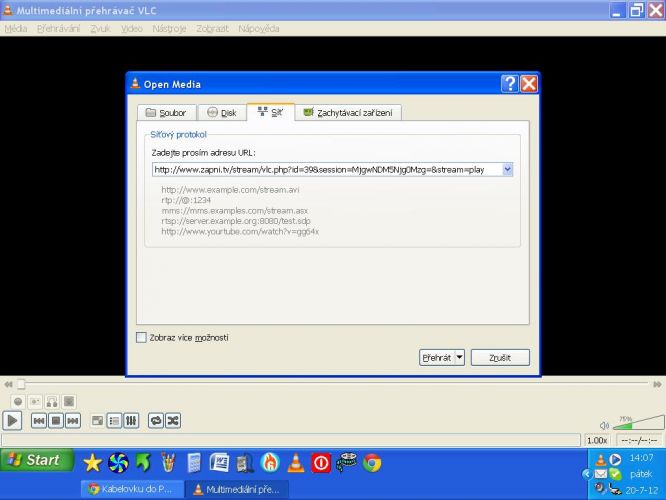
Task: Click VLC cone icon in system tray
Action: click(x=601, y=459)
